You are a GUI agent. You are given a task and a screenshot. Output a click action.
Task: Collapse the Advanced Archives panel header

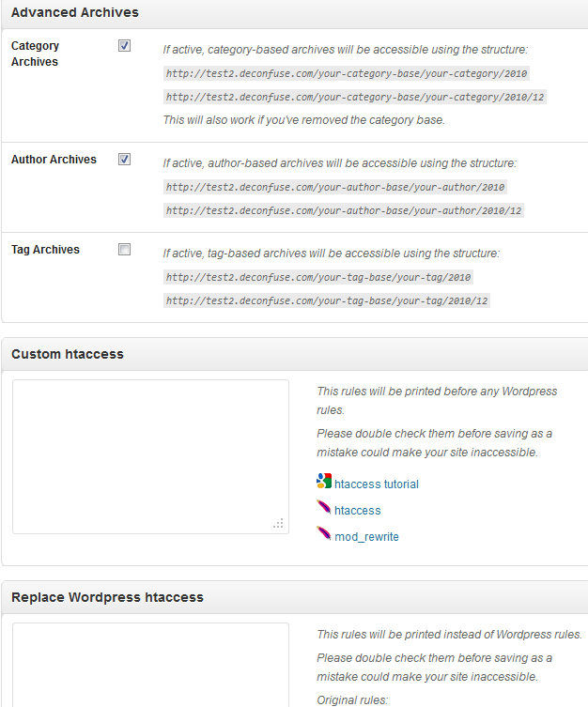295,13
